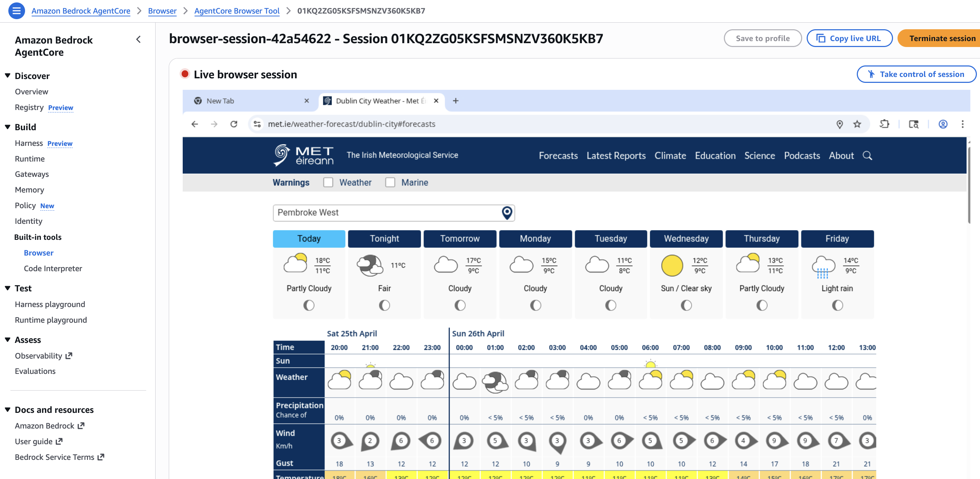This screenshot has height=479, width=980.
Task: Click the Copy live URL button
Action: point(849,38)
